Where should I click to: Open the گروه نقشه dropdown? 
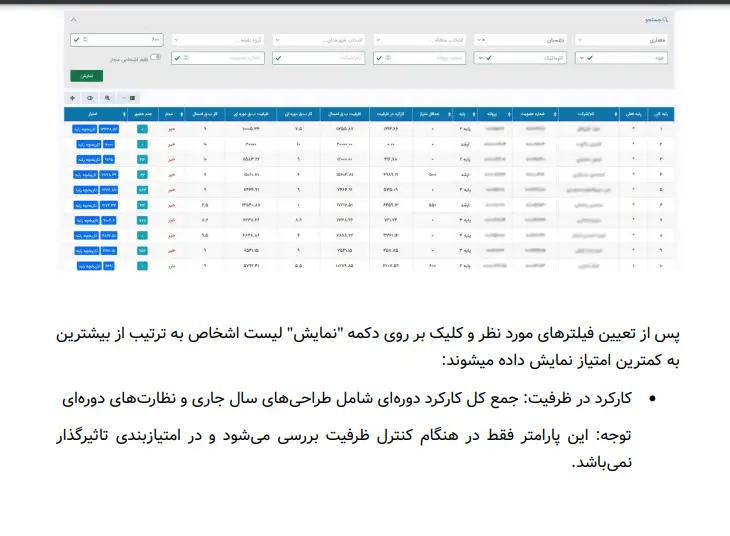click(217, 40)
